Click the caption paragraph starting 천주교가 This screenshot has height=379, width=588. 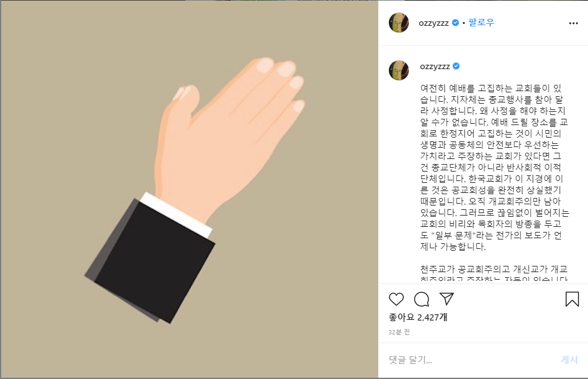[494, 274]
